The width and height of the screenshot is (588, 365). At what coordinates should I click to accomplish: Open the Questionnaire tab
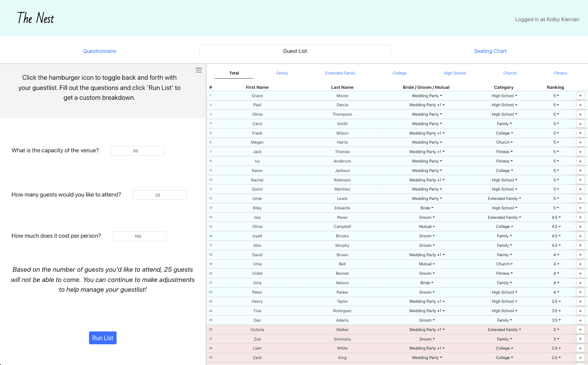(x=99, y=51)
